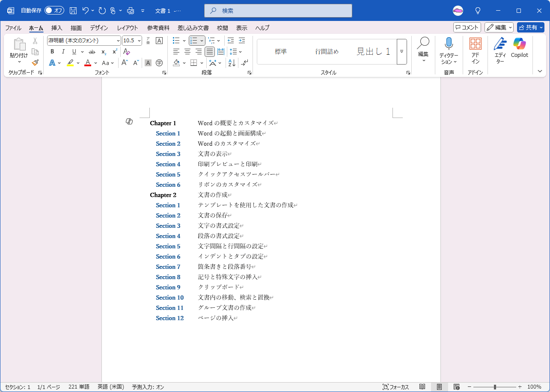Switch to the 挿入 tab
The width and height of the screenshot is (550, 392).
coord(56,28)
